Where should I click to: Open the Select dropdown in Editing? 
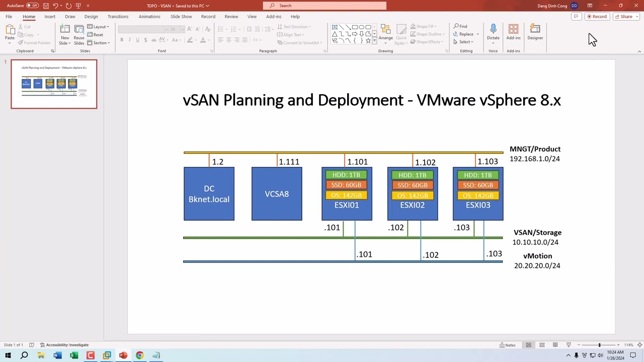coord(464,42)
